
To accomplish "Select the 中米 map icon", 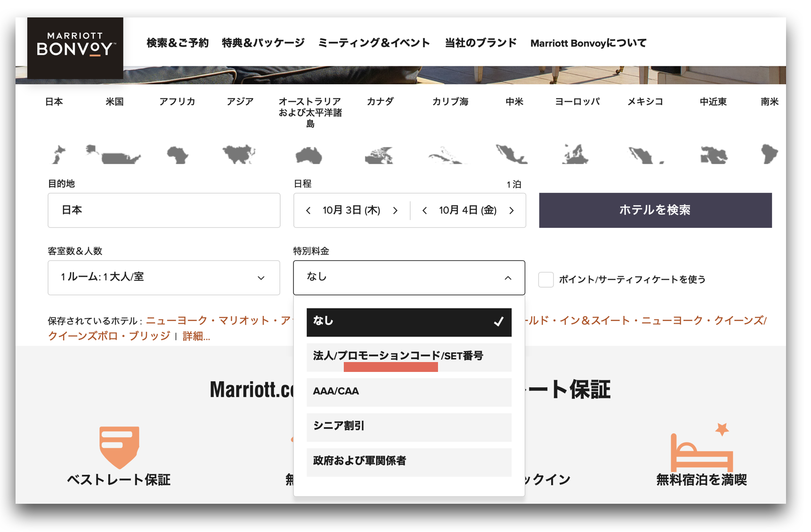I will pos(512,154).
